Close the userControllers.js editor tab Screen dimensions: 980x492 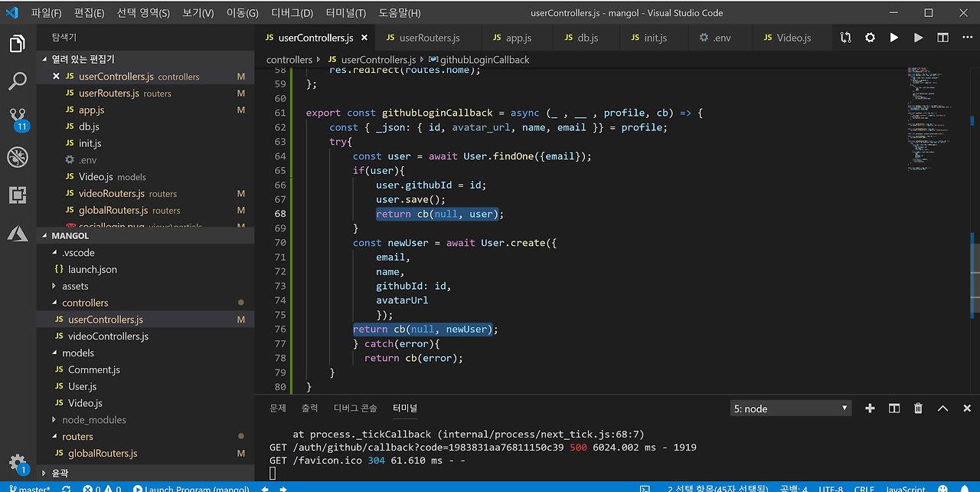pos(364,38)
